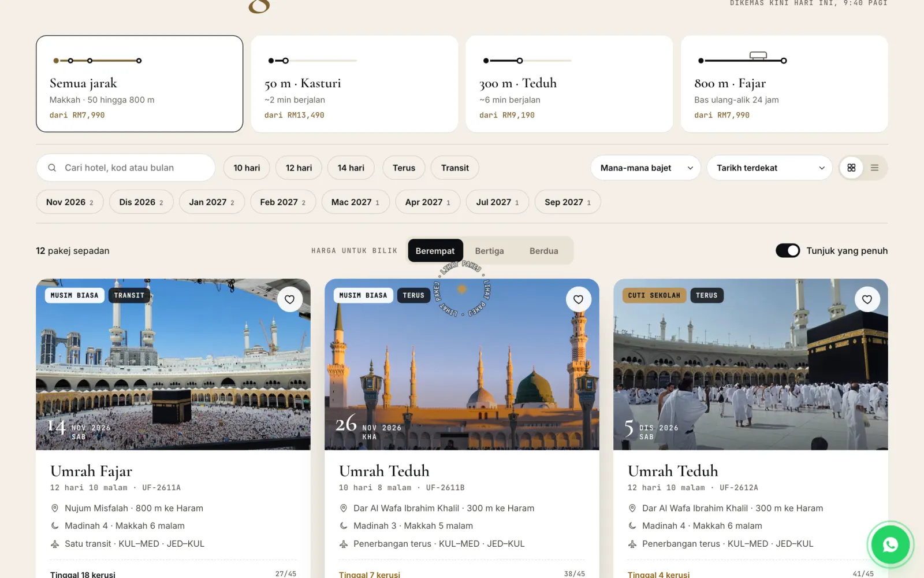
Task: Select the 300 m · Teduh card
Action: tap(569, 84)
